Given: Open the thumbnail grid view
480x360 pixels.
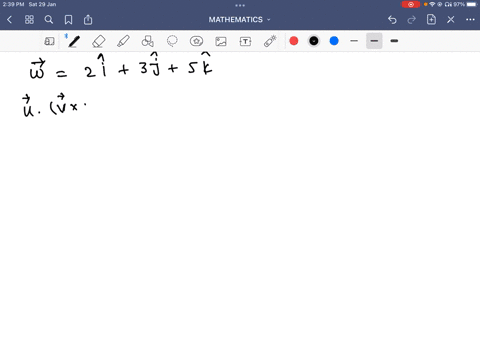Looking at the screenshot, I should tap(29, 20).
